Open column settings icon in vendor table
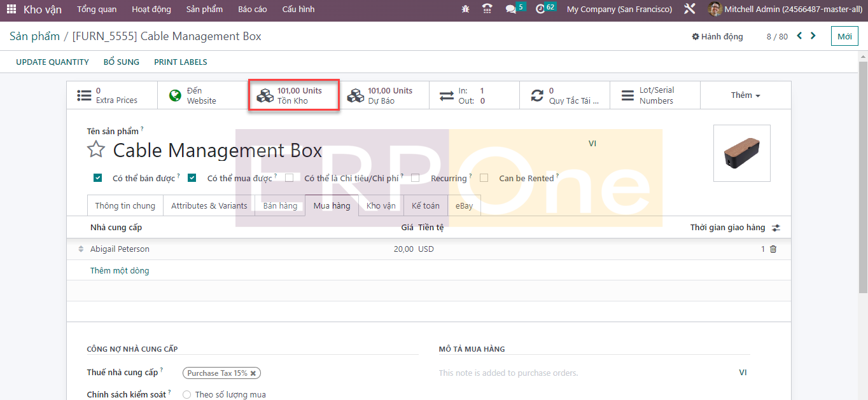868x400 pixels. (x=776, y=228)
